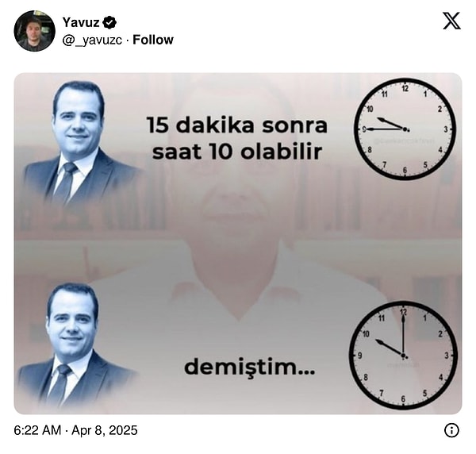Click the faded background face in image

pyautogui.click(x=240, y=170)
